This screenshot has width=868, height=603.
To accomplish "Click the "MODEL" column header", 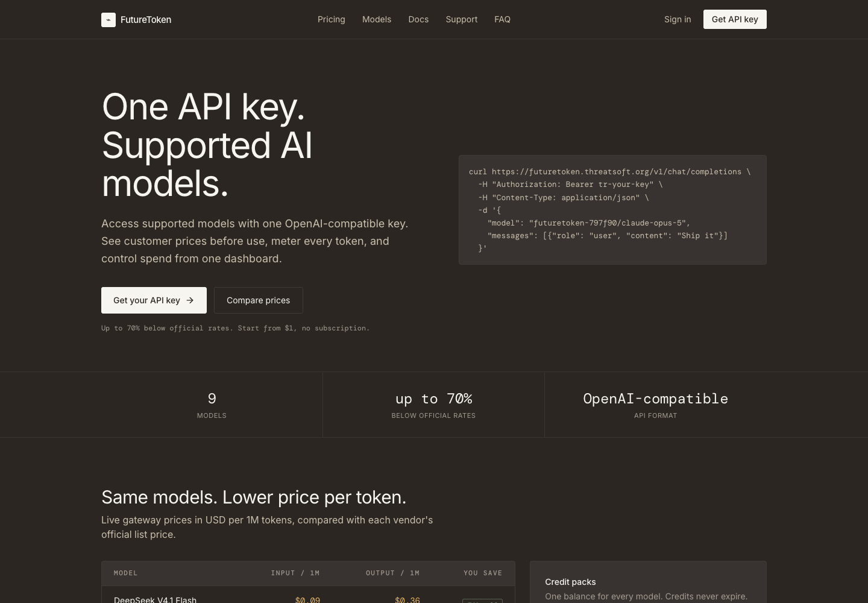I will [x=126, y=573].
